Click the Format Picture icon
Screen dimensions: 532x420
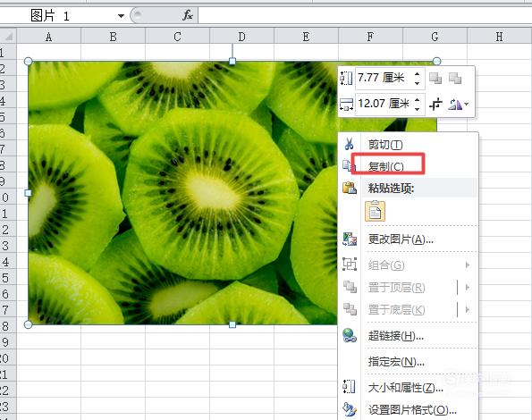click(x=350, y=409)
